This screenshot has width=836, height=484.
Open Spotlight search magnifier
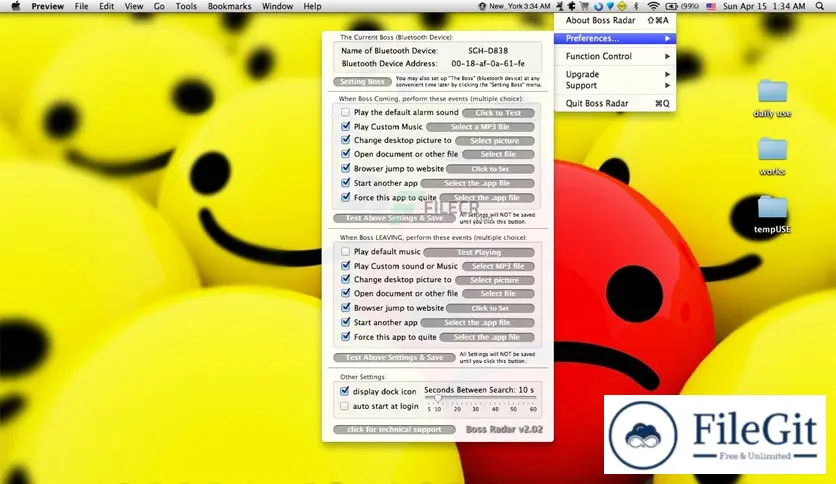pos(819,6)
